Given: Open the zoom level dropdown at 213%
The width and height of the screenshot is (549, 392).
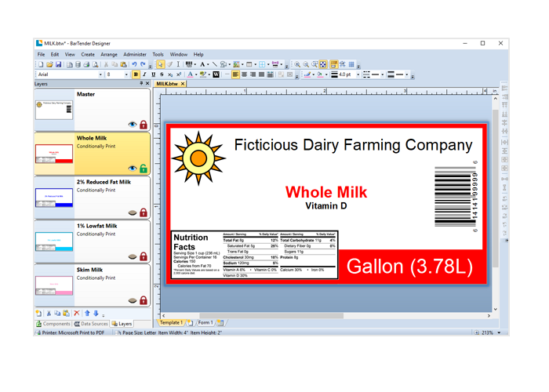Looking at the screenshot, I should (499, 332).
